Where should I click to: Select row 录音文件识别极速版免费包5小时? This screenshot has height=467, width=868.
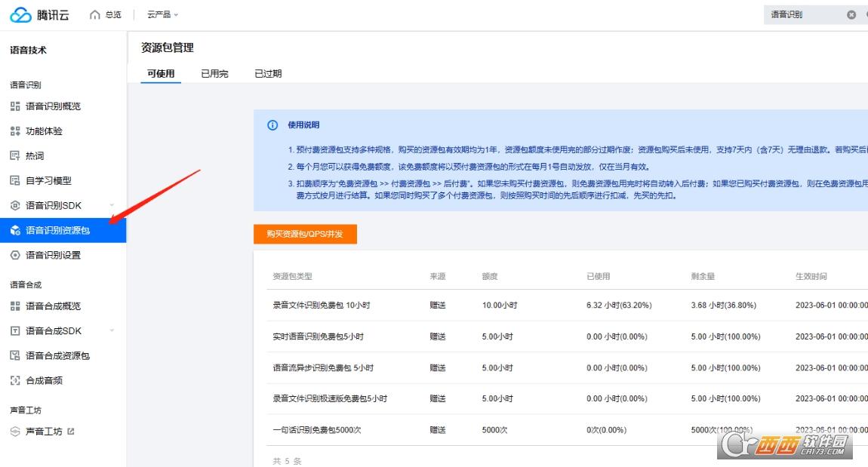click(x=567, y=398)
